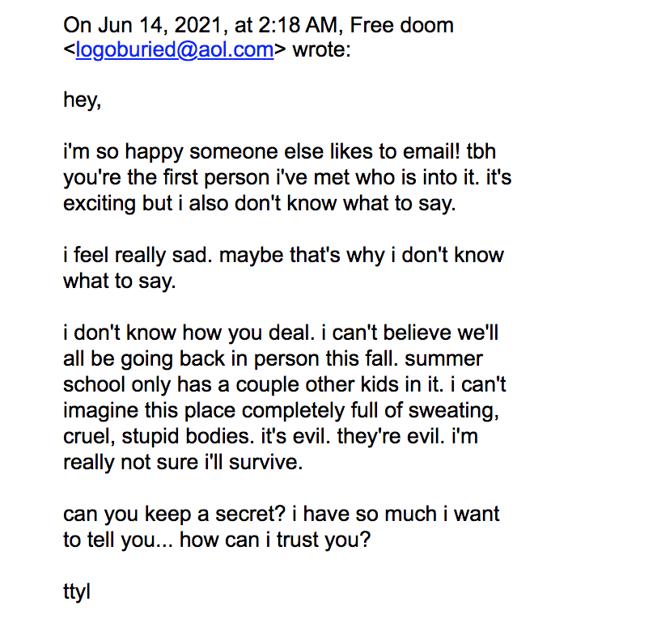Click the line "all be going back in person"
Viewport: 657px width, 644px height.
coord(273,358)
